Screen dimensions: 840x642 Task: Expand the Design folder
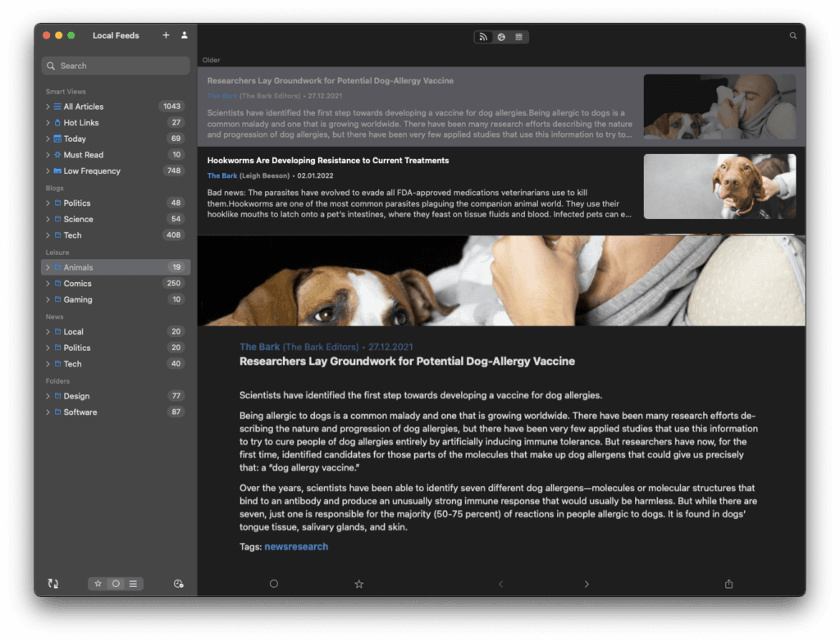click(x=48, y=396)
